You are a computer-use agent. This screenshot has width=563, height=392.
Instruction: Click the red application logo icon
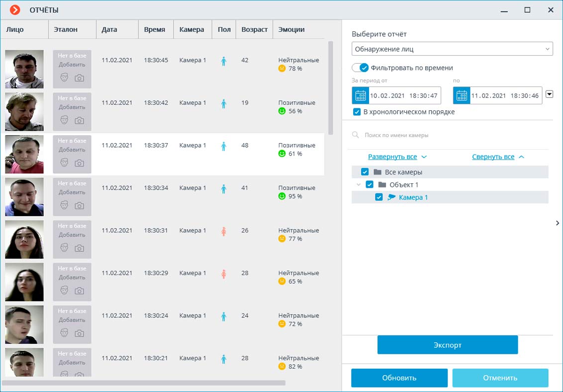click(15, 10)
